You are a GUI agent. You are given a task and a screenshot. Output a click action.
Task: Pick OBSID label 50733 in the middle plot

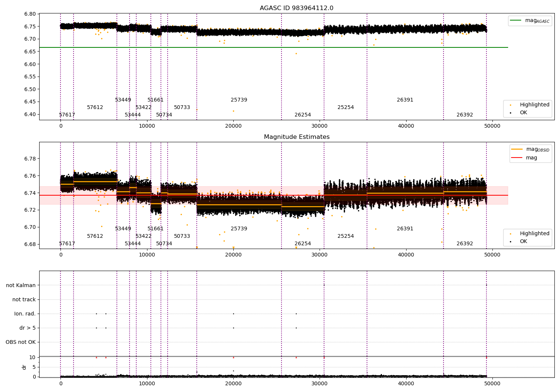point(182,236)
